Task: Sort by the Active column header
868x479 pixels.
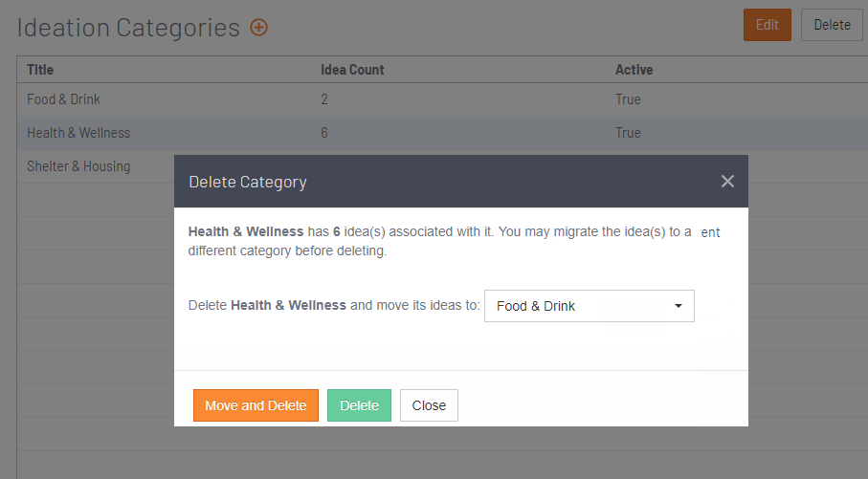Action: 634,70
